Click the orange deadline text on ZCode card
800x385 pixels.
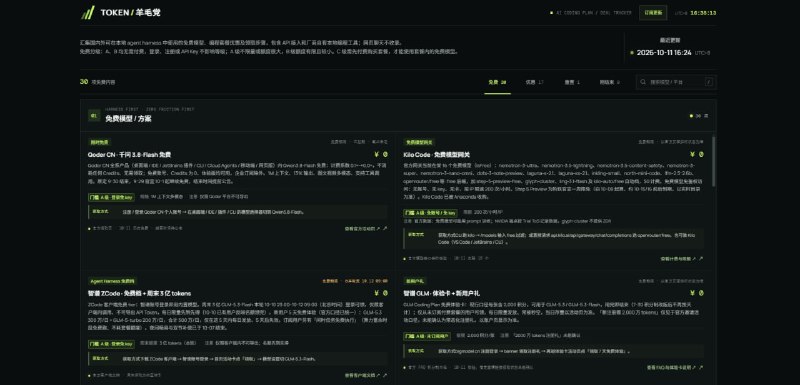point(355,281)
